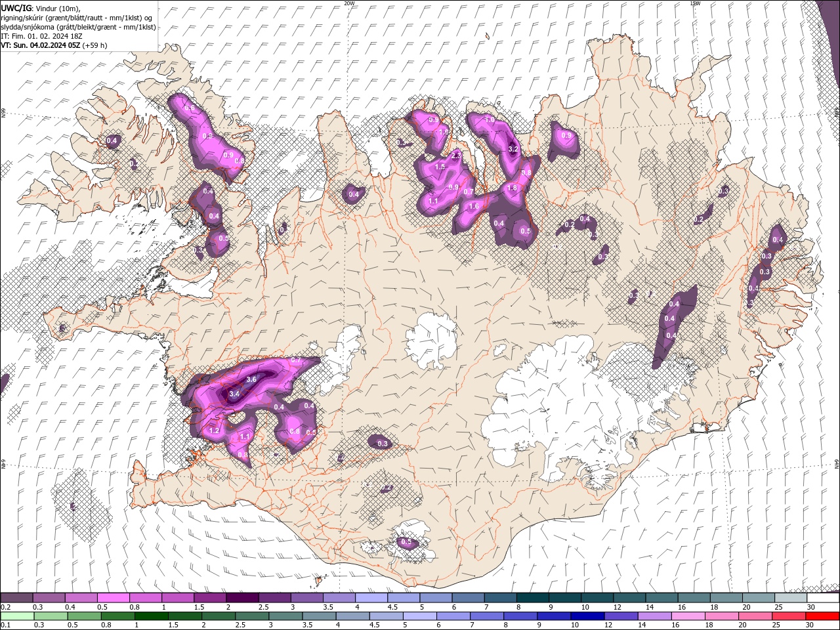This screenshot has height=630, width=840.
Task: Click the 3.4 snowfall maximum label
Action: pos(234,393)
